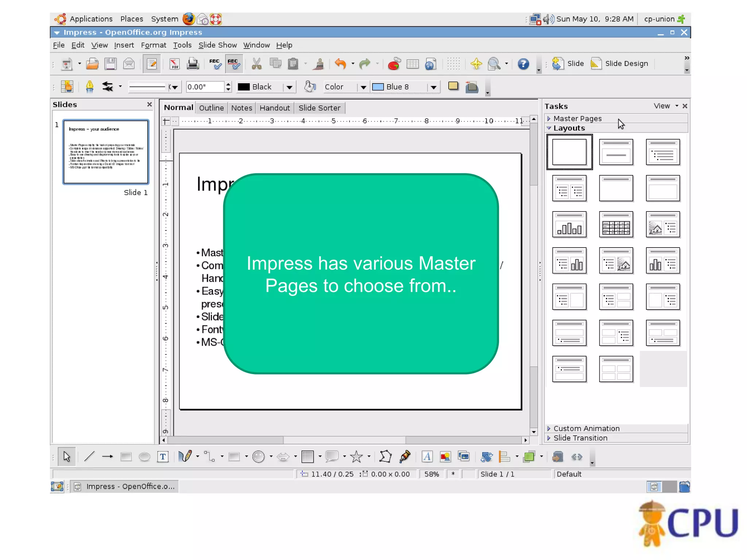The image size is (747, 560).
Task: Click the zoom 58% status field
Action: 432,474
